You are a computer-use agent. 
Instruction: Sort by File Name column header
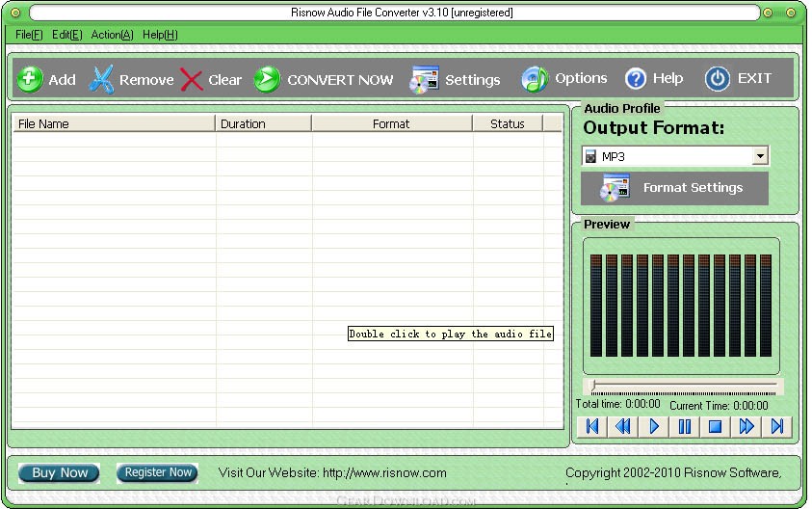coord(114,124)
